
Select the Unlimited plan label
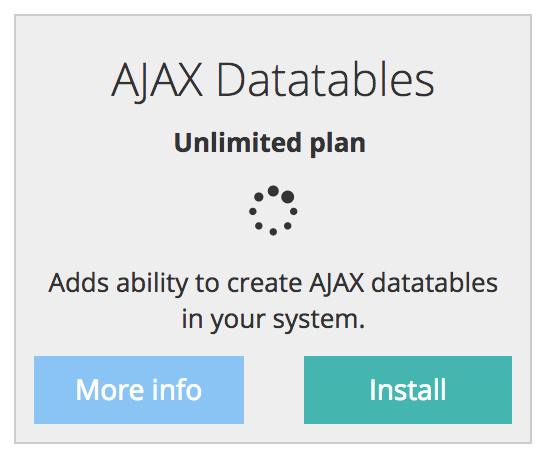pos(270,143)
